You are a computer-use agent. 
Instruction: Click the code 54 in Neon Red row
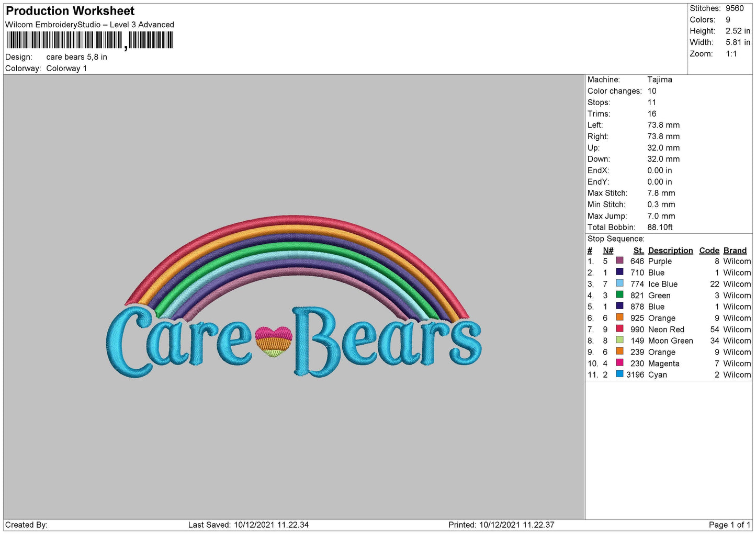click(x=715, y=330)
